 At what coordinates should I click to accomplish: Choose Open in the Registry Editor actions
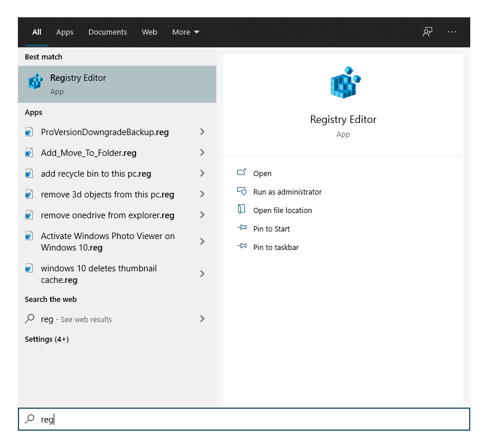pos(262,173)
